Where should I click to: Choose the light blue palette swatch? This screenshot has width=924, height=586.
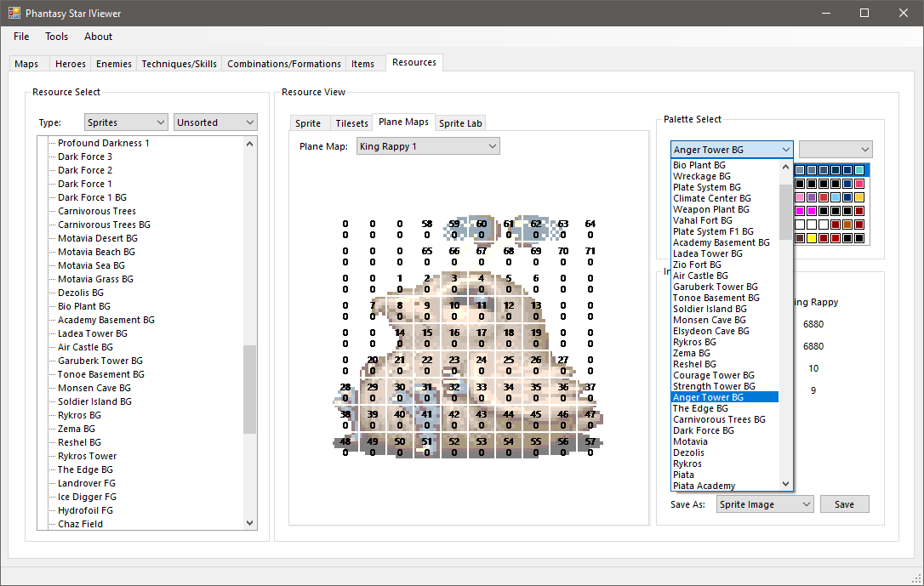coord(836,197)
